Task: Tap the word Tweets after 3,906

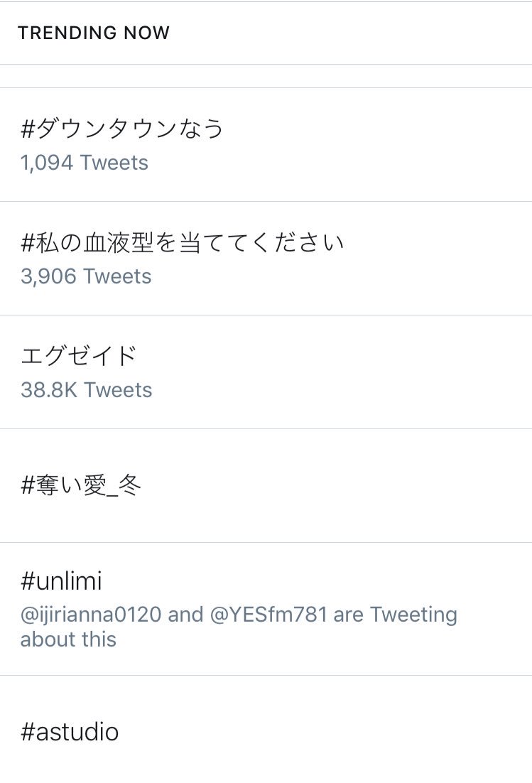Action: pyautogui.click(x=117, y=276)
